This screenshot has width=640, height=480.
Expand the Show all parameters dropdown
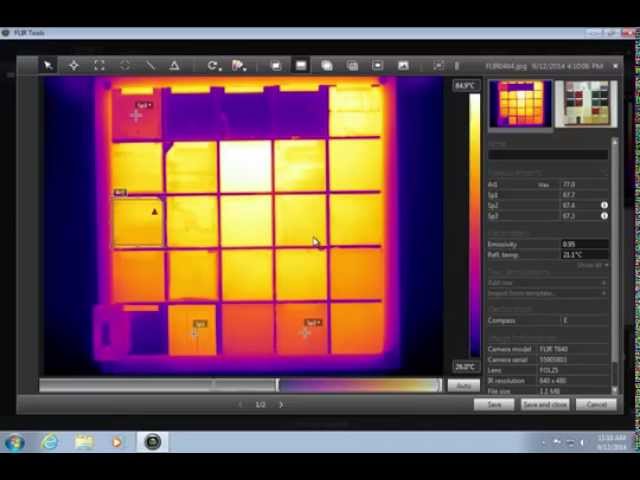(593, 265)
